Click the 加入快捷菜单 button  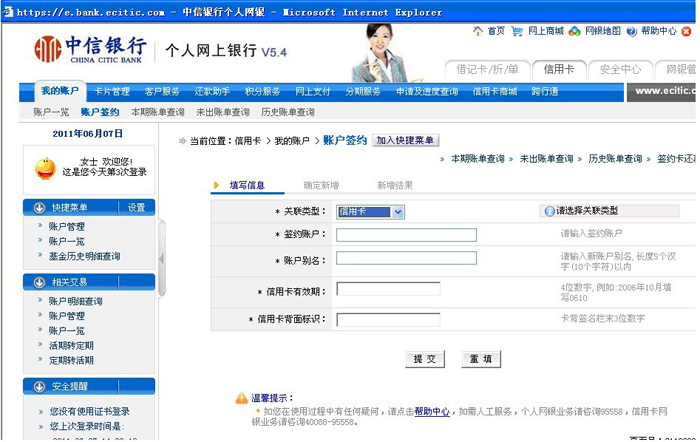coord(406,141)
